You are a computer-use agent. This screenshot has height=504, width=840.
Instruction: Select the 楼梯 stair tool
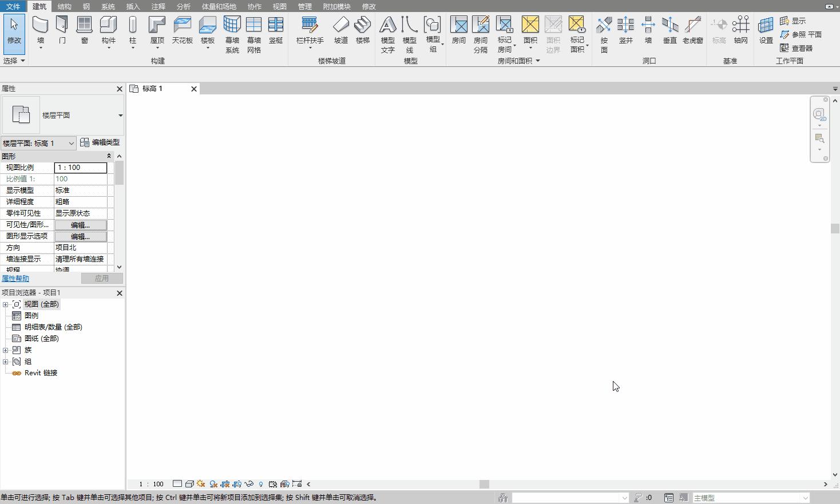point(363,30)
